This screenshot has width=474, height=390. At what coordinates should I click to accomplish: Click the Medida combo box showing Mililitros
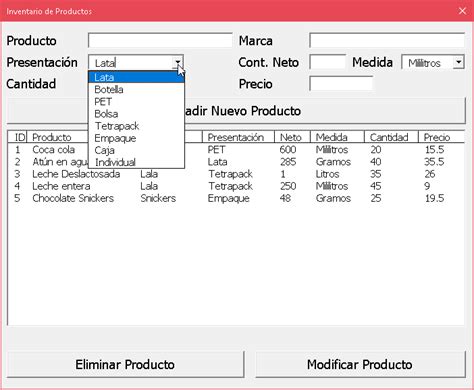(x=433, y=62)
